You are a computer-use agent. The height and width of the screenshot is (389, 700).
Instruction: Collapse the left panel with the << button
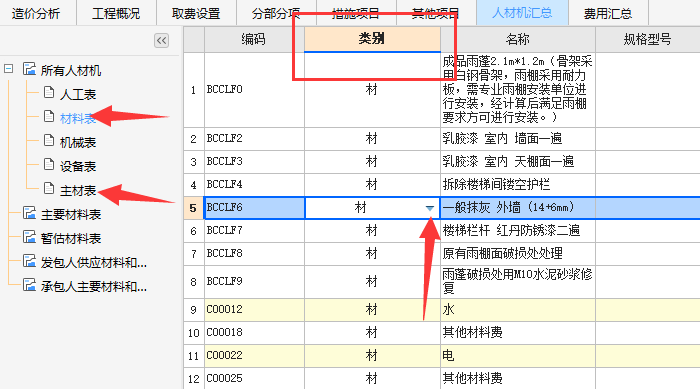point(162,41)
